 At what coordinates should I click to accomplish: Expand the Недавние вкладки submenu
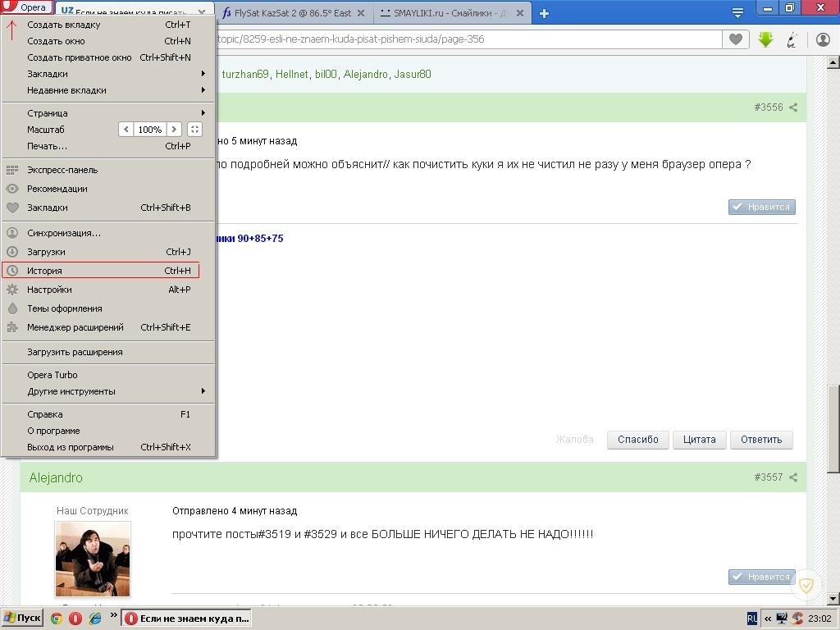(x=203, y=90)
